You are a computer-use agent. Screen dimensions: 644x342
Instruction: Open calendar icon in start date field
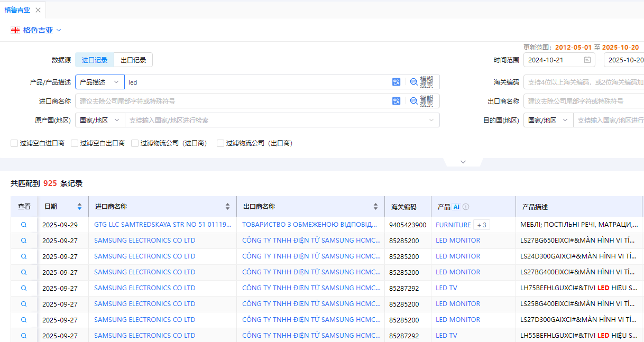coord(587,60)
